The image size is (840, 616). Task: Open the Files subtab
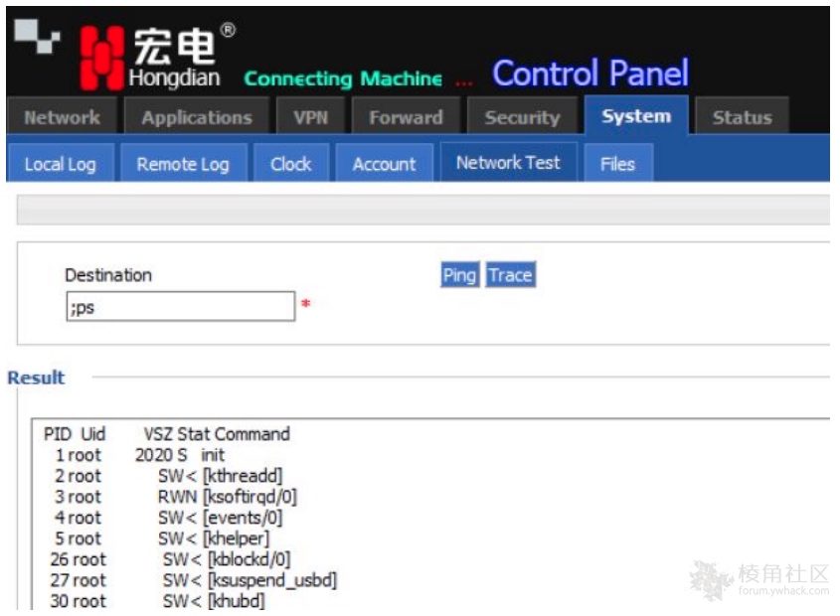(617, 164)
